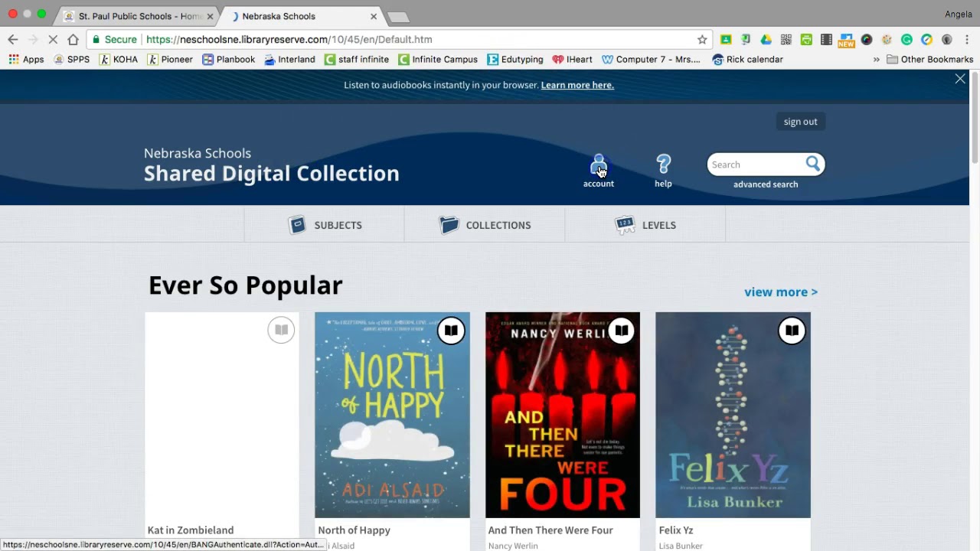
Task: Open the Felix Yz title link
Action: pyautogui.click(x=676, y=530)
